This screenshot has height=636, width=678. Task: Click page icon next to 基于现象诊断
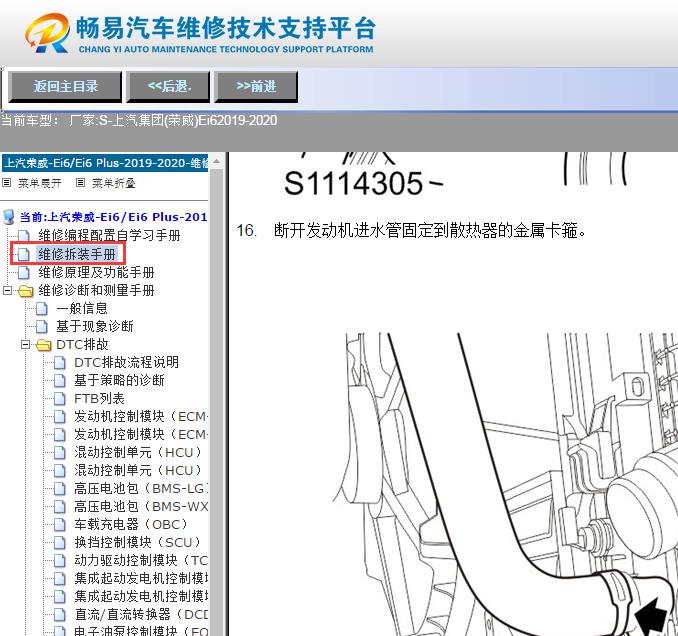click(x=42, y=327)
